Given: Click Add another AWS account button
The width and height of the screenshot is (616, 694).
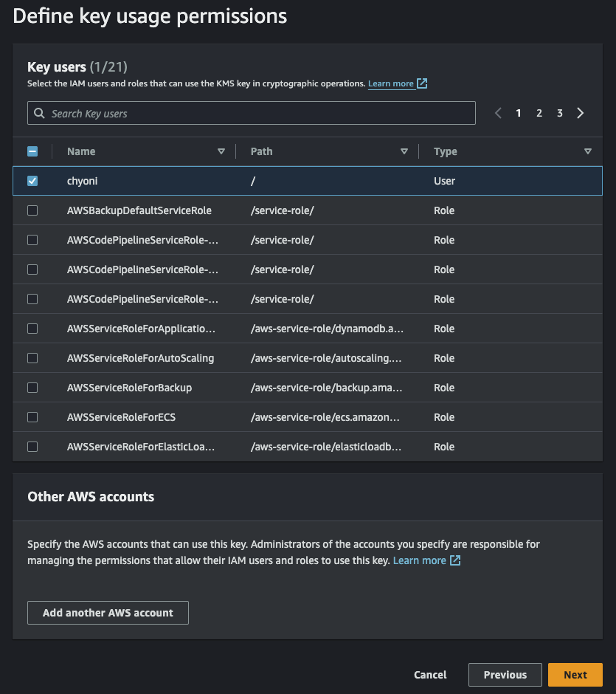Looking at the screenshot, I should coord(108,613).
